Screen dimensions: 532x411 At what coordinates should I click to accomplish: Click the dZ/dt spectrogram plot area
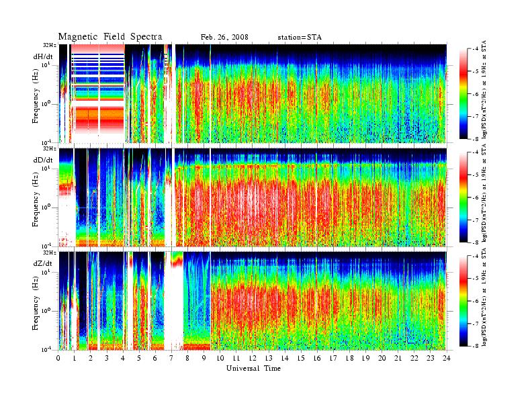[253, 301]
